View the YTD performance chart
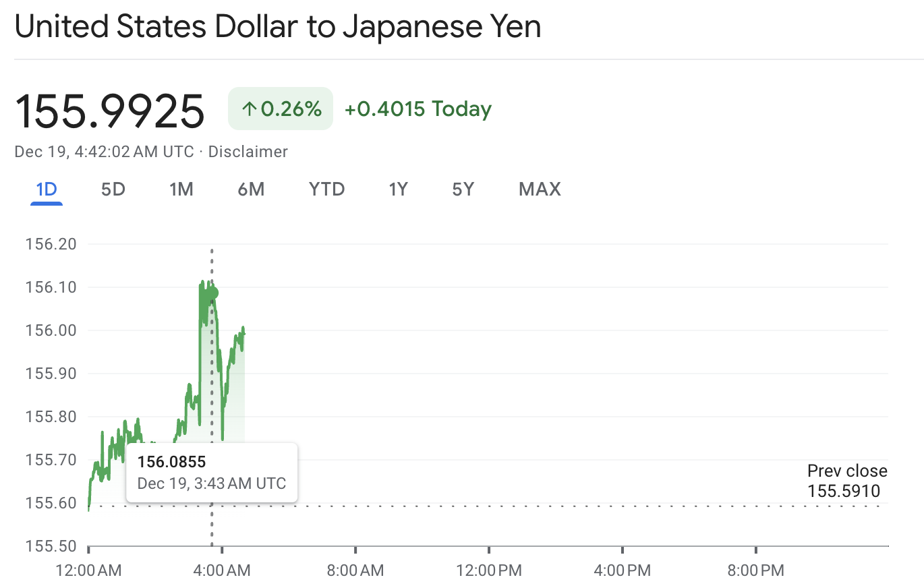Image resolution: width=924 pixels, height=588 pixels. (326, 189)
